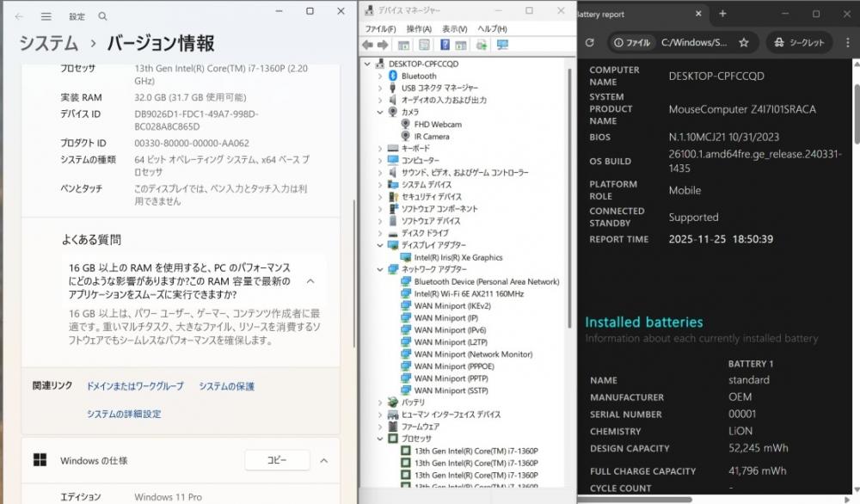
Task: Click the battery report horizontal scrollbar
Action: point(634,499)
